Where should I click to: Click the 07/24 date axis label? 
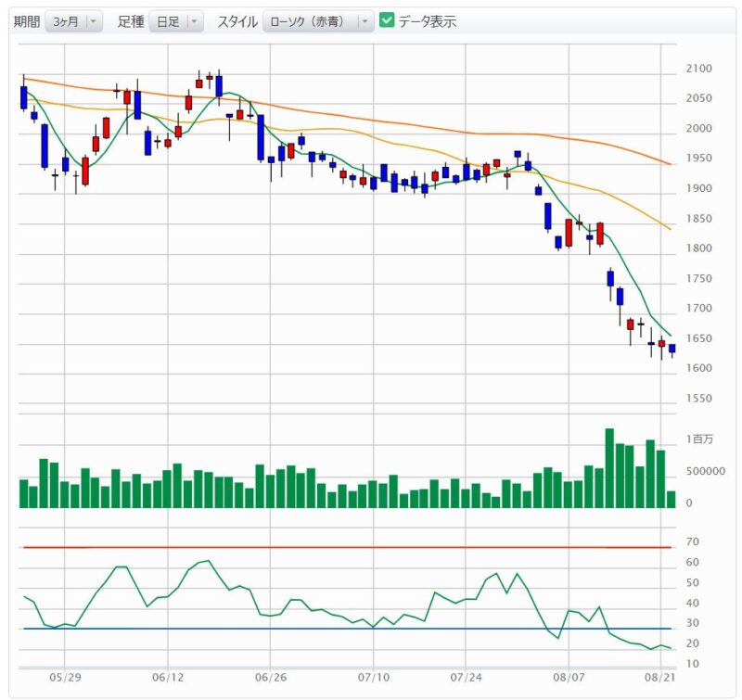tap(466, 678)
